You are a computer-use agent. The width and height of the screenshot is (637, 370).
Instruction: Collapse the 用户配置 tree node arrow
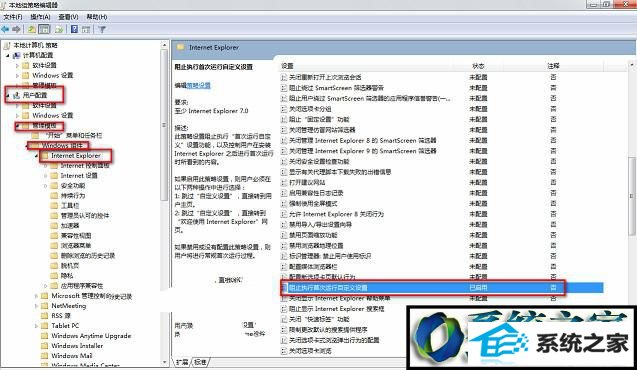(x=8, y=95)
